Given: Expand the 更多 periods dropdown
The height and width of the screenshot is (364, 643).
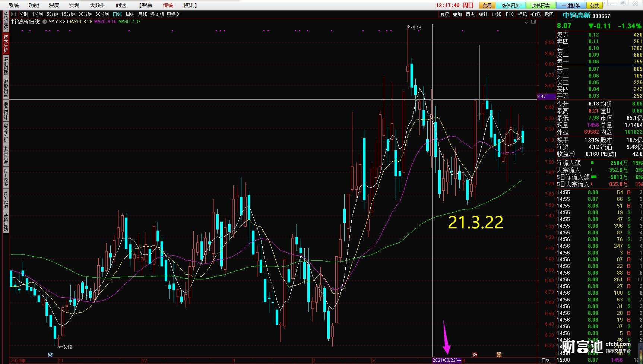Looking at the screenshot, I should (173, 14).
